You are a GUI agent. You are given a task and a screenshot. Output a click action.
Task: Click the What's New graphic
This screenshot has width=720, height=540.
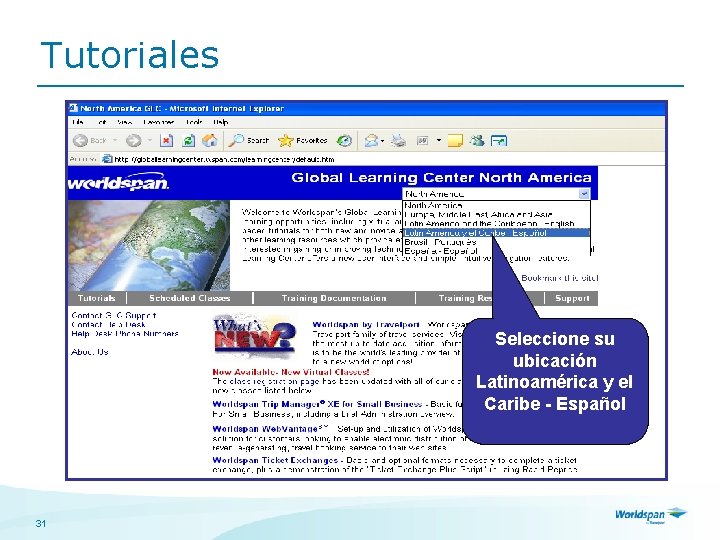254,336
